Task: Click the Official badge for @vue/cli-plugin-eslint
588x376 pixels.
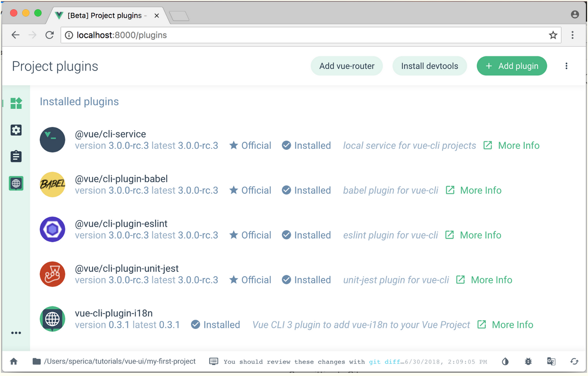Action: (x=250, y=235)
